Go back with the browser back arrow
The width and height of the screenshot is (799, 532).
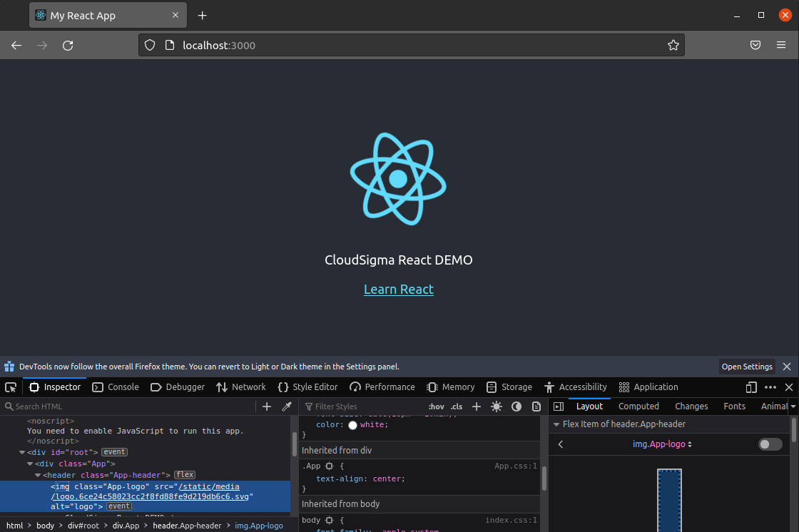[16, 46]
